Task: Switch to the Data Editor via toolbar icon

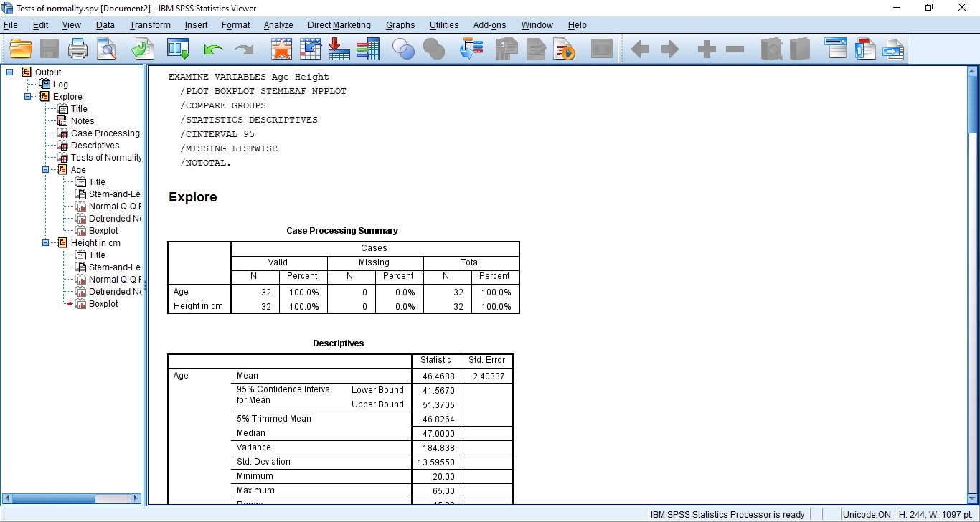Action: (x=178, y=49)
